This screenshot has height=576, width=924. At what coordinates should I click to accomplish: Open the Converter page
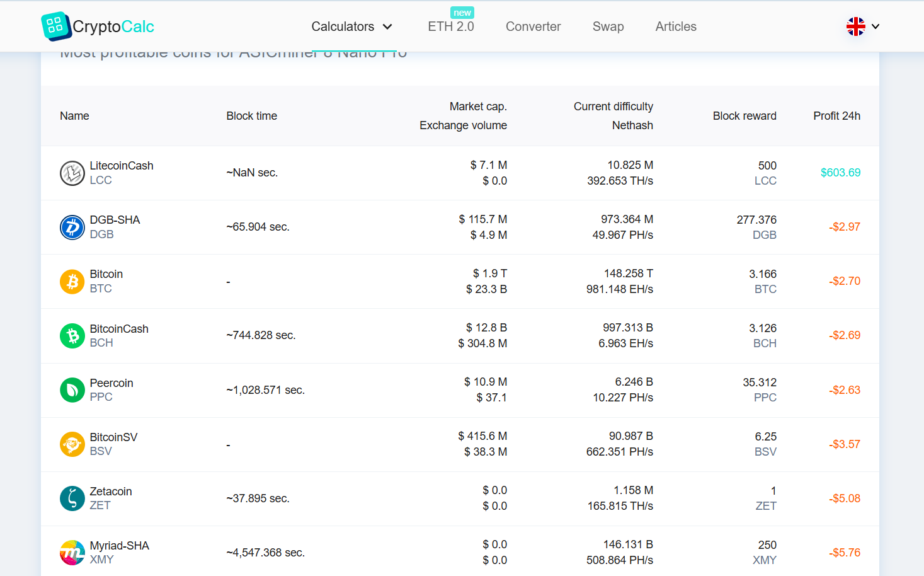click(533, 26)
